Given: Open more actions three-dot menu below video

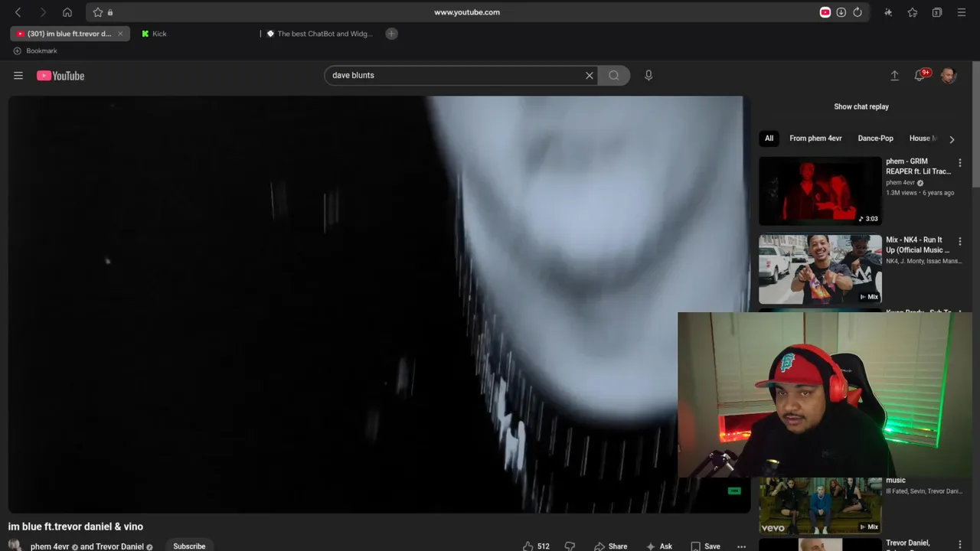Looking at the screenshot, I should coord(741,546).
